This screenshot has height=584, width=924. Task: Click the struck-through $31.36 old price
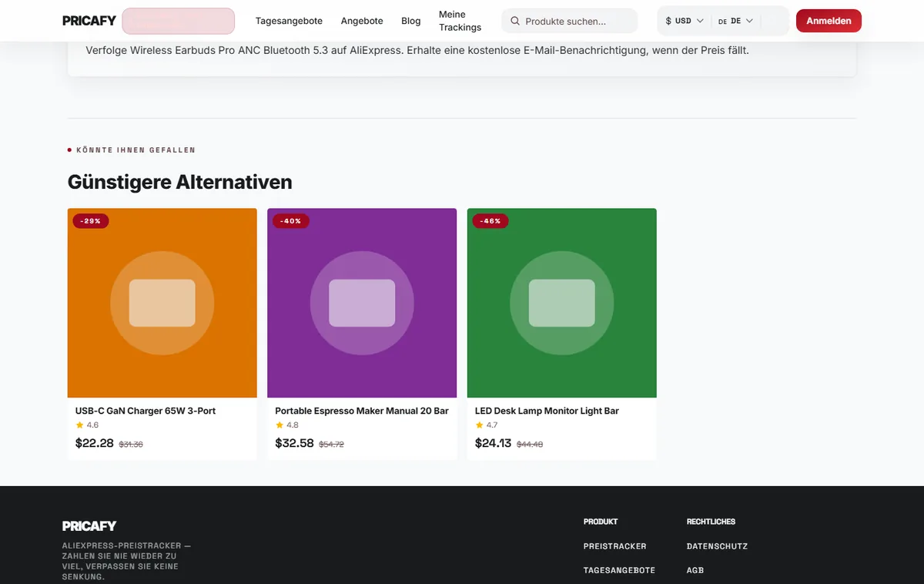coord(131,445)
